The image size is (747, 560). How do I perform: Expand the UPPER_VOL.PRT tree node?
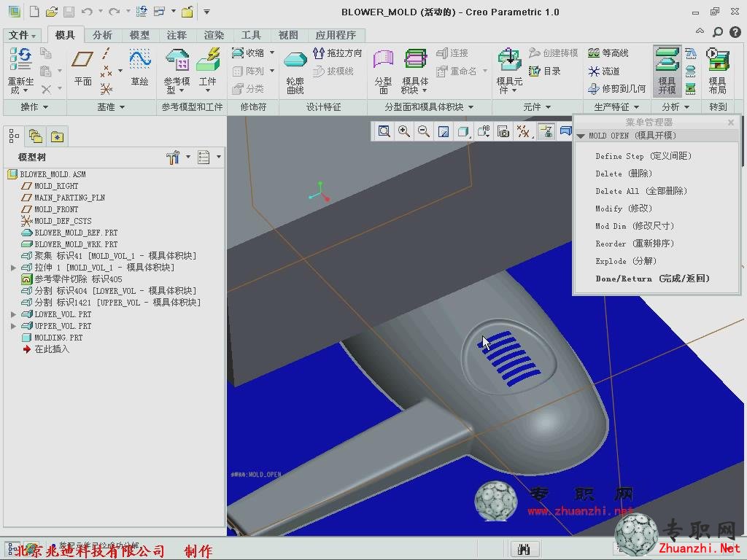13,326
